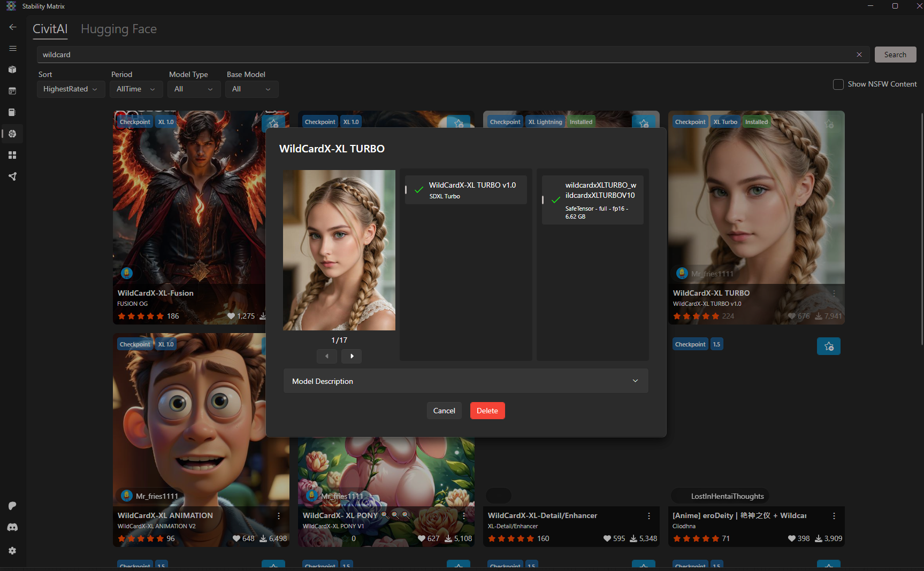The image size is (924, 571).
Task: Click Installed tag on XL Lightning card
Action: coord(581,122)
